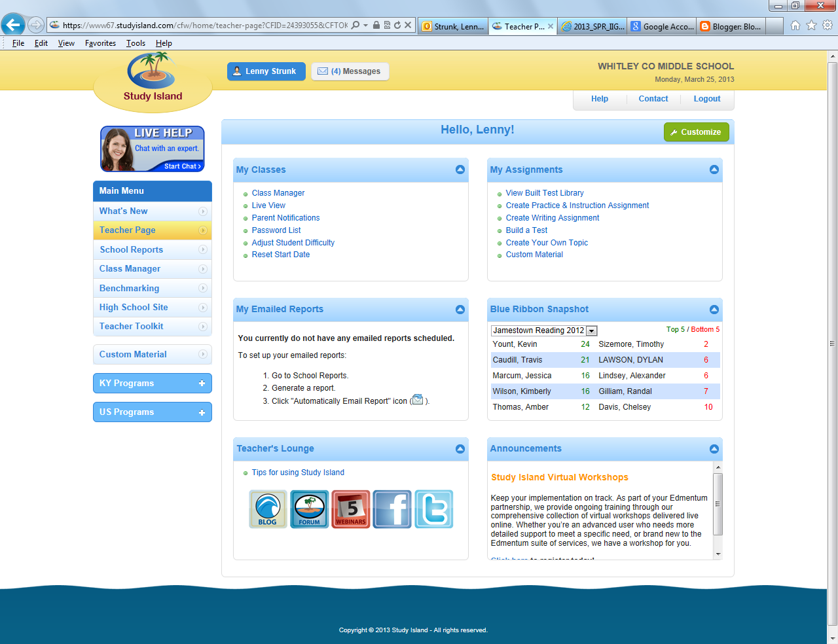Collapse the Blue Ribbon Snapshot panel
This screenshot has width=838, height=644.
click(x=714, y=309)
